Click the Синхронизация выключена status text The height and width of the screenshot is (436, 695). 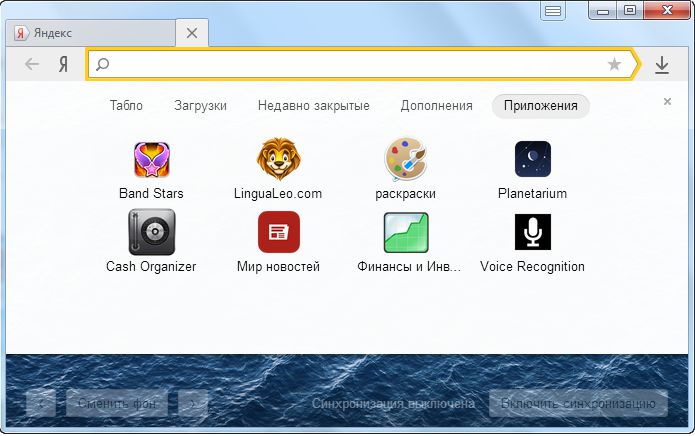click(x=393, y=404)
